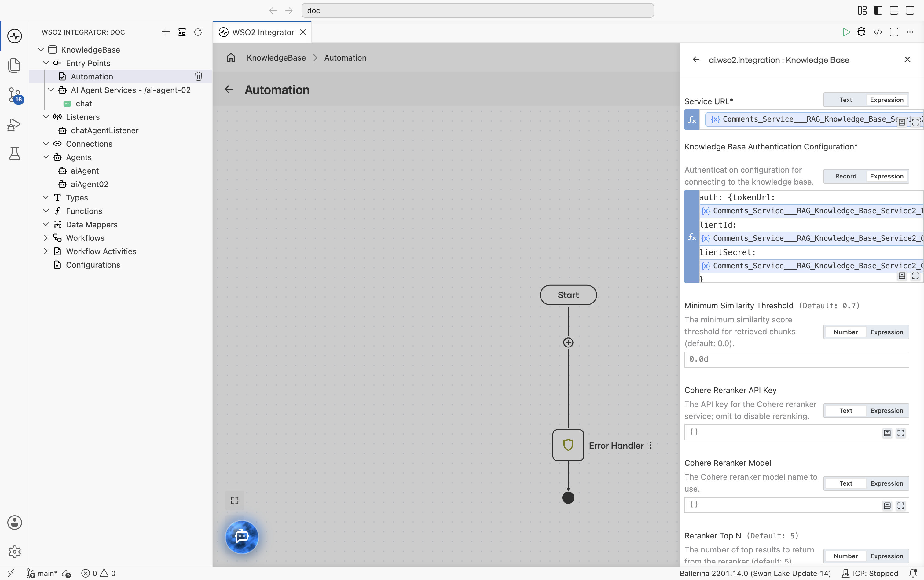924x580 pixels.
Task: Fit diagram to screen icon
Action: pos(234,501)
